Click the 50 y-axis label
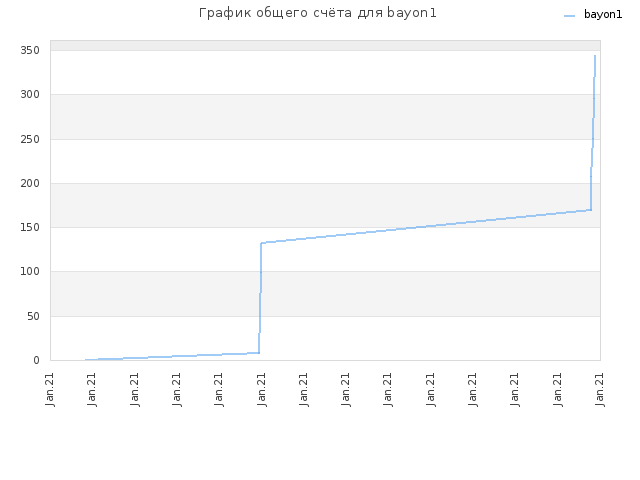 coord(33,316)
